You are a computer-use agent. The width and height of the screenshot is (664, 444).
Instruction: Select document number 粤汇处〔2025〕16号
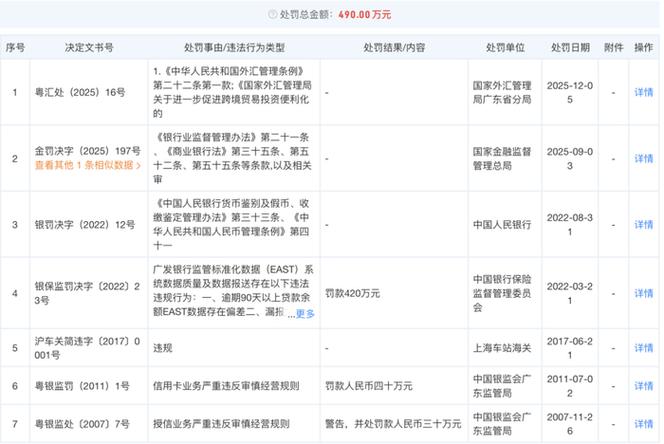(x=80, y=92)
